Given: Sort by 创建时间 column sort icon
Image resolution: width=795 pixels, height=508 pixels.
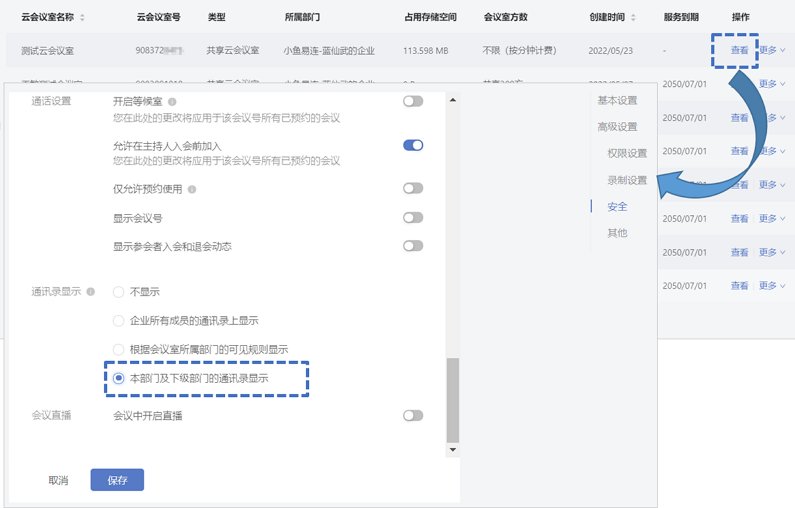Looking at the screenshot, I should coord(633,17).
